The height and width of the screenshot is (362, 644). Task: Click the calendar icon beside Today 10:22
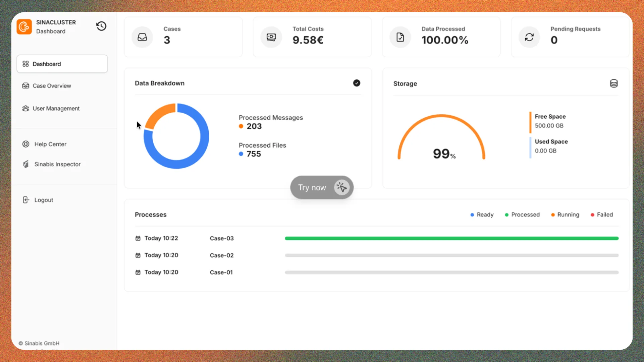[138, 238]
